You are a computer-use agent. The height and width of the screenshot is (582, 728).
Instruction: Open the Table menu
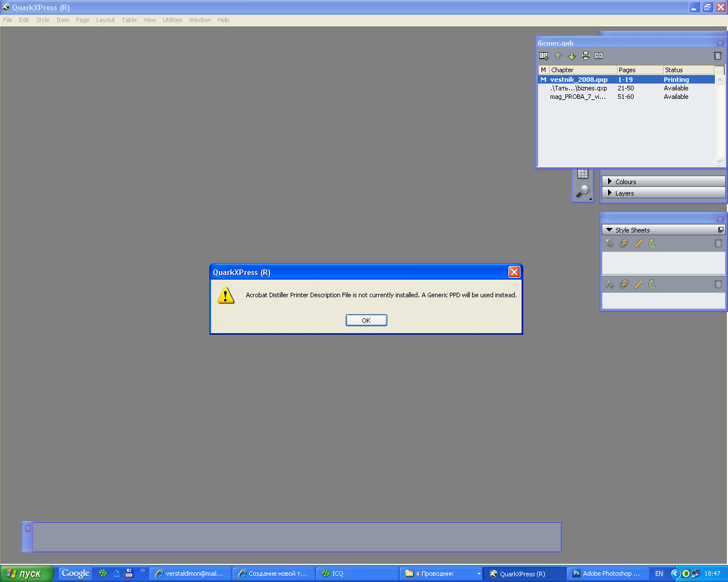pyautogui.click(x=129, y=20)
